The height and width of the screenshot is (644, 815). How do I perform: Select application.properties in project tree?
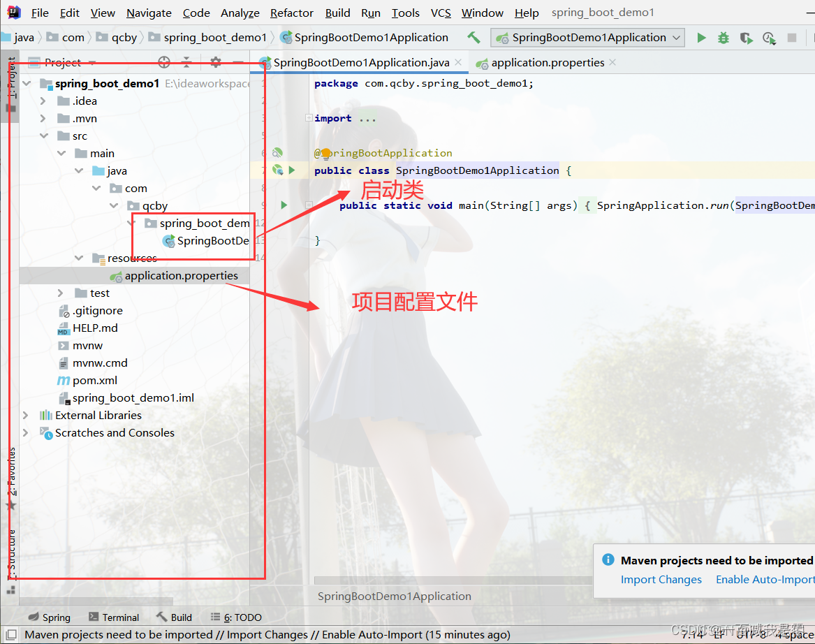click(x=135, y=275)
